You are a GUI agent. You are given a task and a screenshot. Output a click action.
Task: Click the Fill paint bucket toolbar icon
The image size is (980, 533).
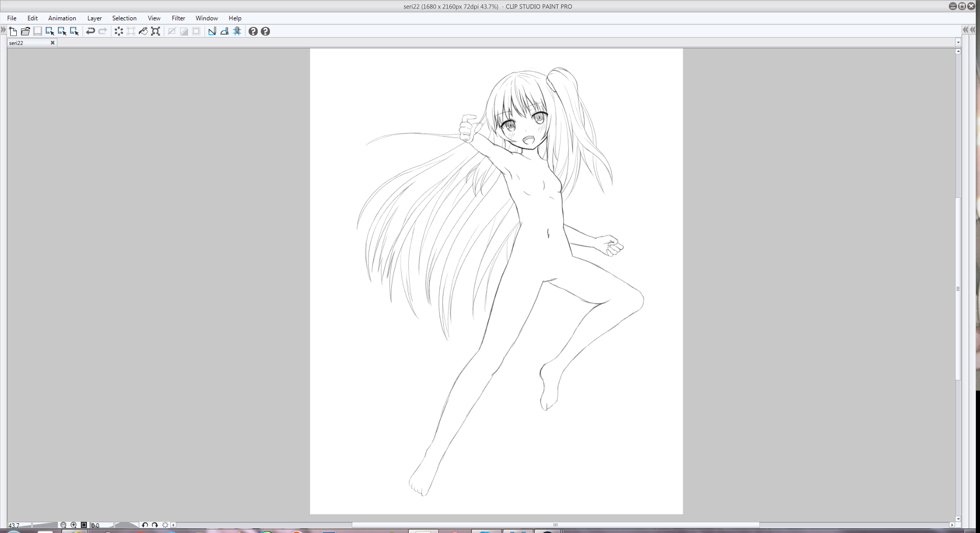click(143, 32)
